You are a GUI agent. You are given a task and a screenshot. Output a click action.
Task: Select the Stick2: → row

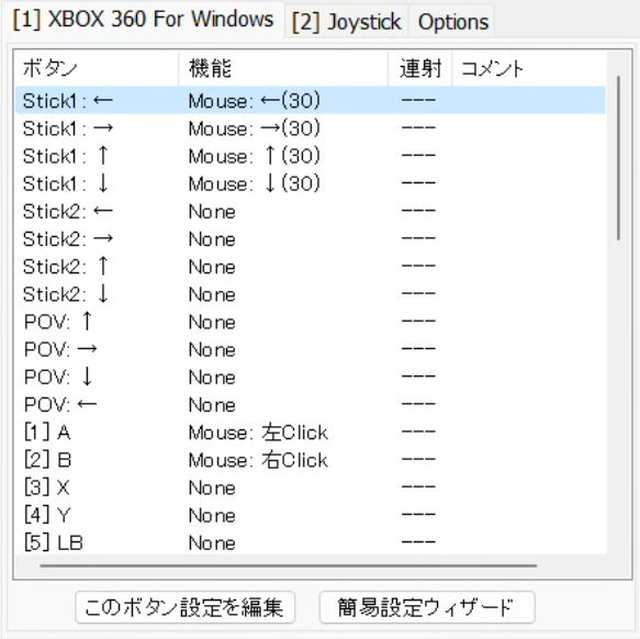pos(310,239)
